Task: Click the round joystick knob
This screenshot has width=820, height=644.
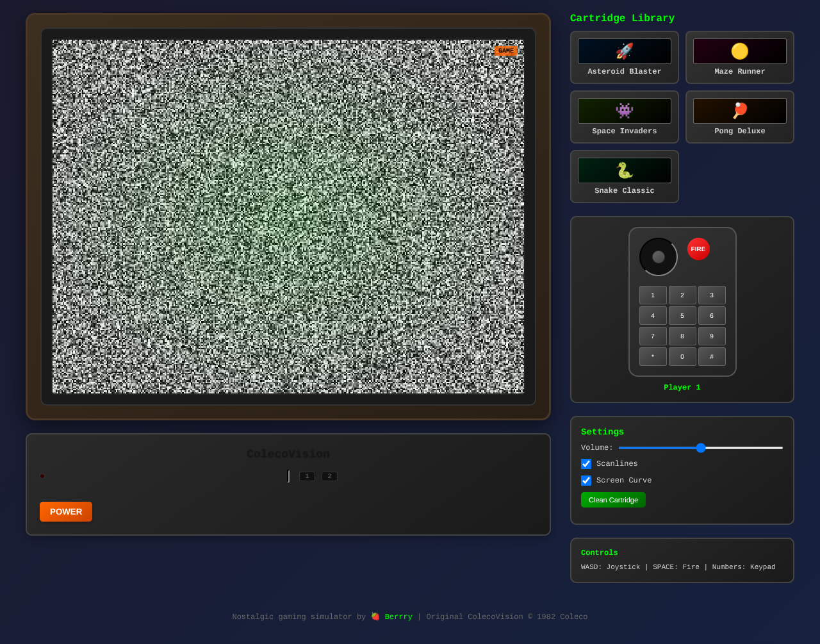Action: pyautogui.click(x=658, y=257)
